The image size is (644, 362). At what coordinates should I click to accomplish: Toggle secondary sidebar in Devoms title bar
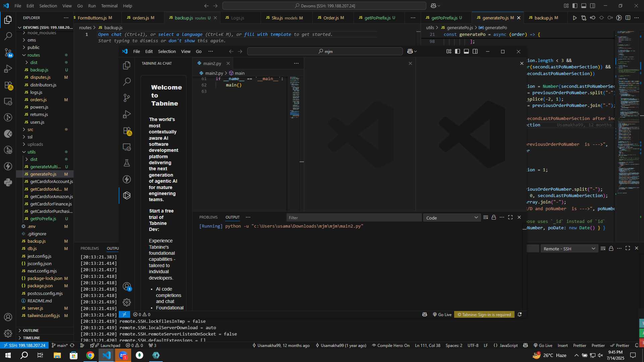tap(593, 6)
